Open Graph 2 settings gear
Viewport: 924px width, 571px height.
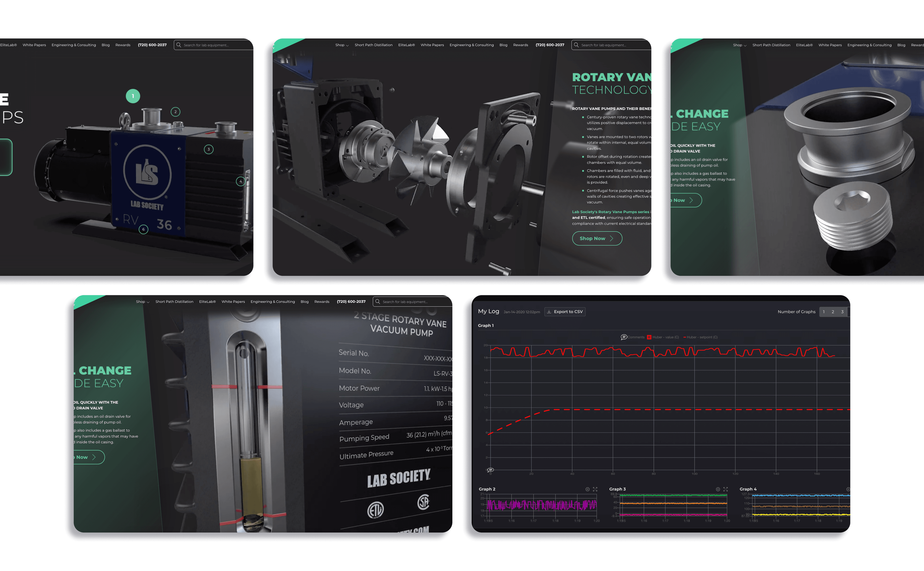click(588, 489)
